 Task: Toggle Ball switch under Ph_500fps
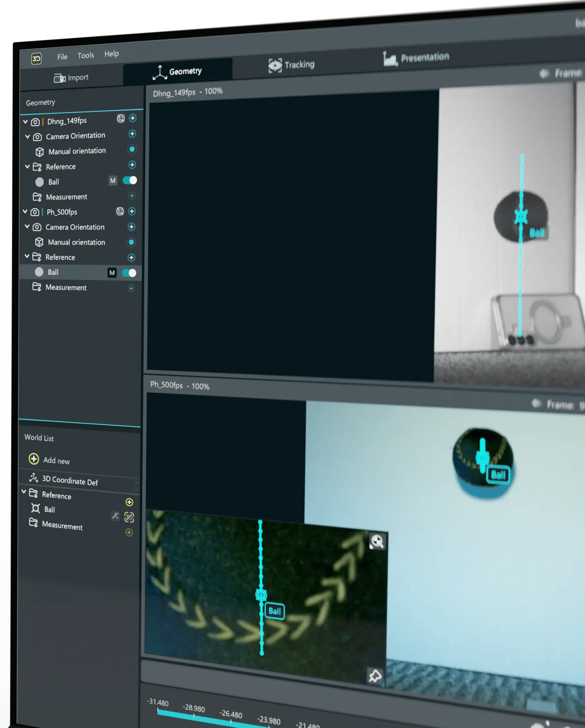coord(129,273)
